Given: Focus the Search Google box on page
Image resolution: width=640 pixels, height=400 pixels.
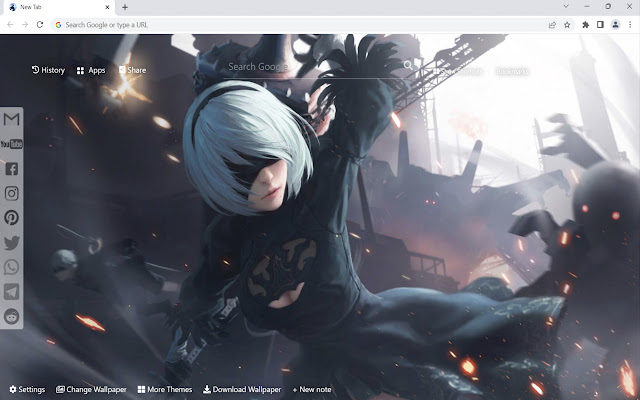Looking at the screenshot, I should coord(314,67).
